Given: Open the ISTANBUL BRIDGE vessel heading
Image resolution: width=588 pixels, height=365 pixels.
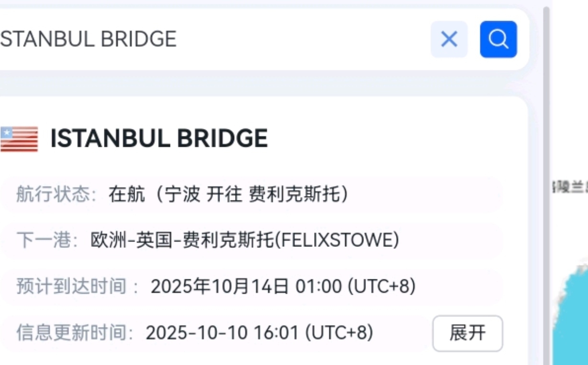Looking at the screenshot, I should tap(159, 139).
